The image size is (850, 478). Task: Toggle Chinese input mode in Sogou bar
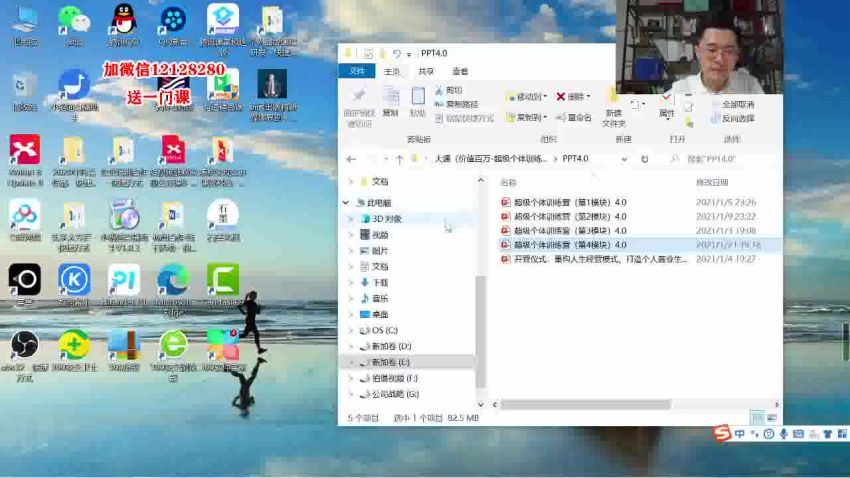coord(740,434)
